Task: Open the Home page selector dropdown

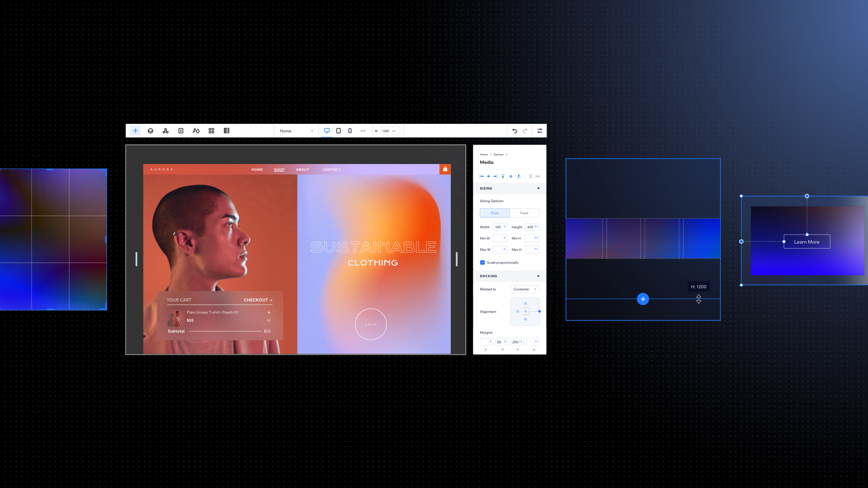Action: [296, 131]
